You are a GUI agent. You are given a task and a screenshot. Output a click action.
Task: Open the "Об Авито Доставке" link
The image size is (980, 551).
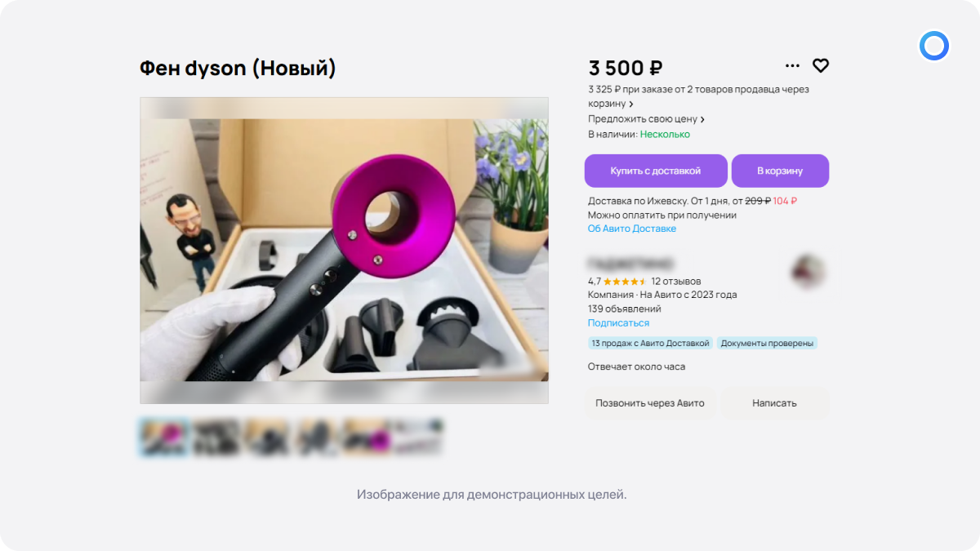click(x=632, y=229)
